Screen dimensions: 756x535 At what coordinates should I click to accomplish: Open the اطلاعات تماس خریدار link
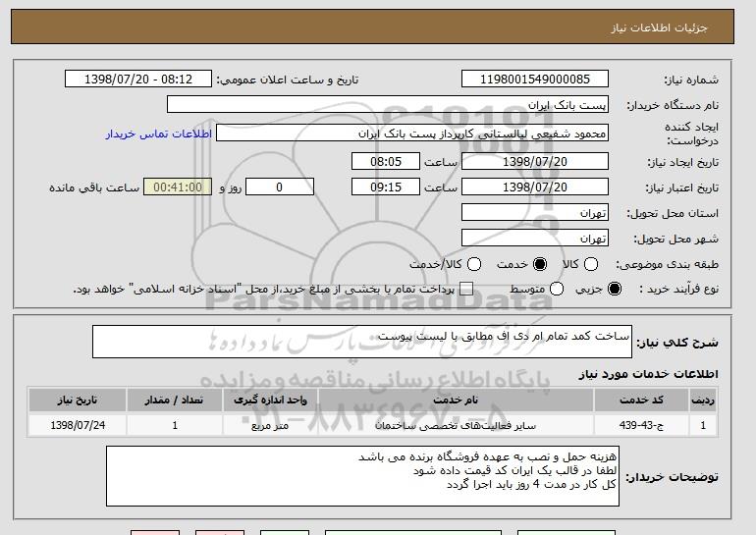click(159, 134)
